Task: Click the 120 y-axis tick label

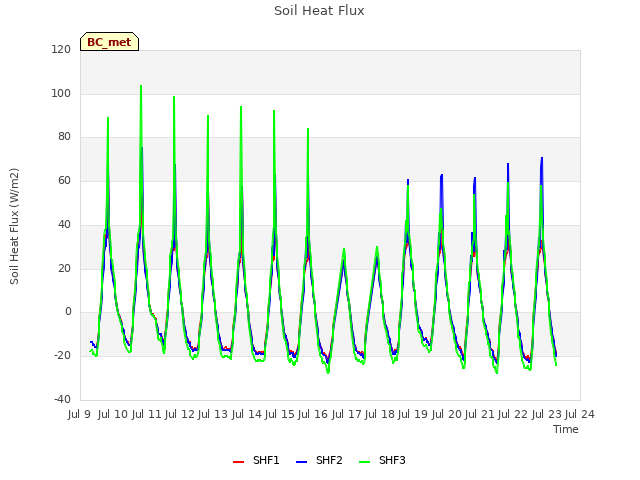Action: [x=61, y=49]
